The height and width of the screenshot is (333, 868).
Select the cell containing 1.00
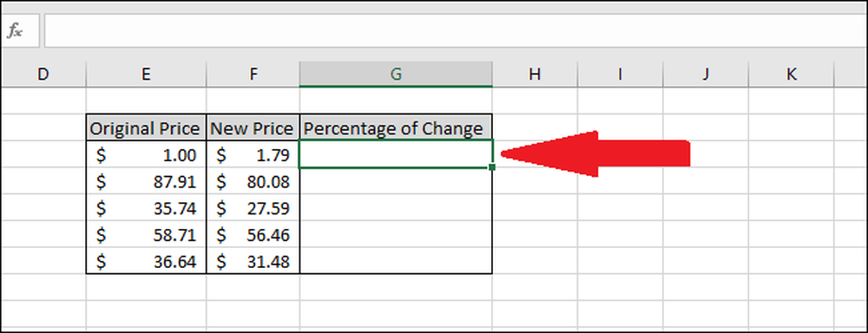[146, 154]
